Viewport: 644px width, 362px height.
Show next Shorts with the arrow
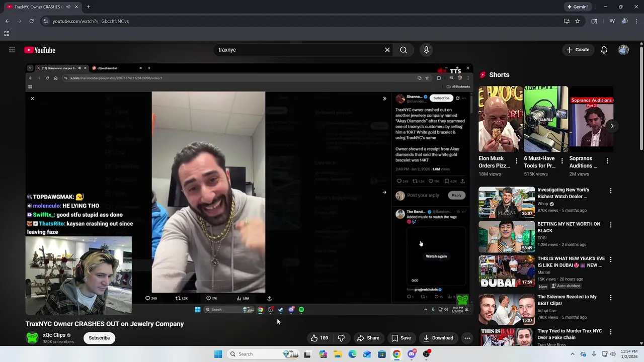coord(612,126)
